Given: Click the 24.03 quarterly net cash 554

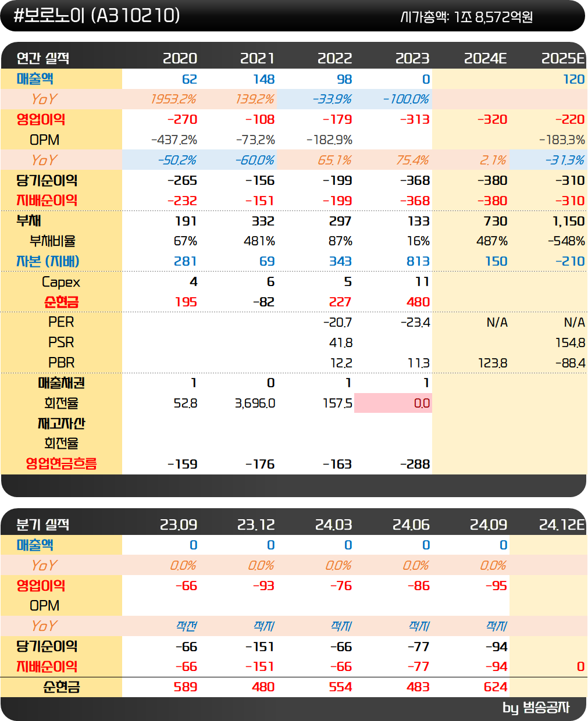Looking at the screenshot, I should 340,687.
